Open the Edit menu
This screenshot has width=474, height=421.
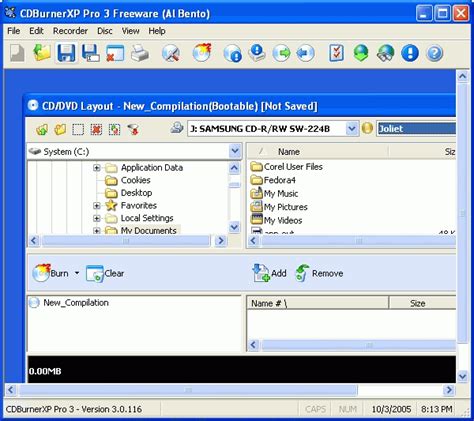coord(36,31)
